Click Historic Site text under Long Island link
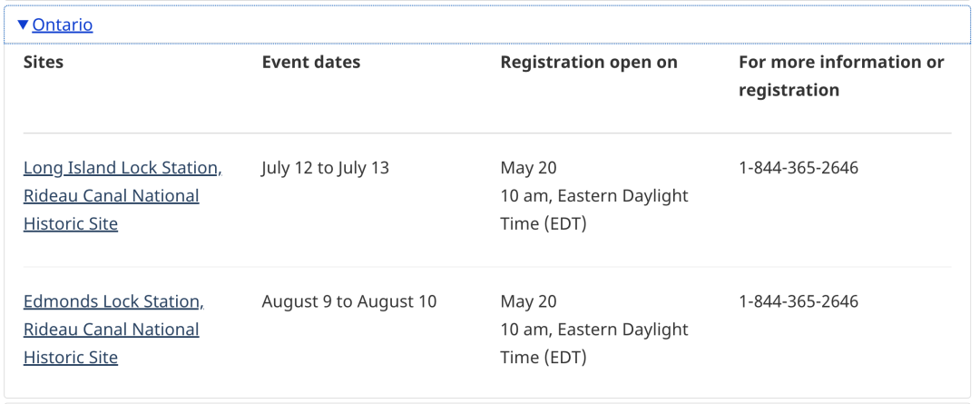The height and width of the screenshot is (404, 980). 71,224
